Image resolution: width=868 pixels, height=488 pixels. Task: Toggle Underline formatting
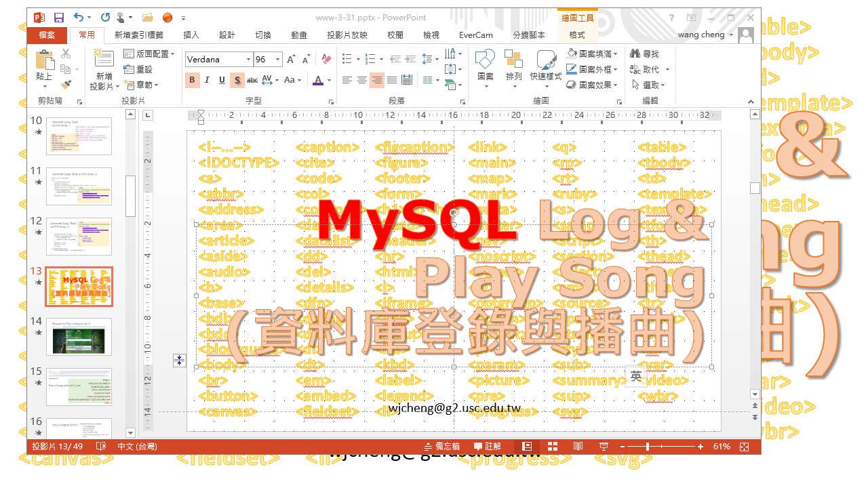222,80
